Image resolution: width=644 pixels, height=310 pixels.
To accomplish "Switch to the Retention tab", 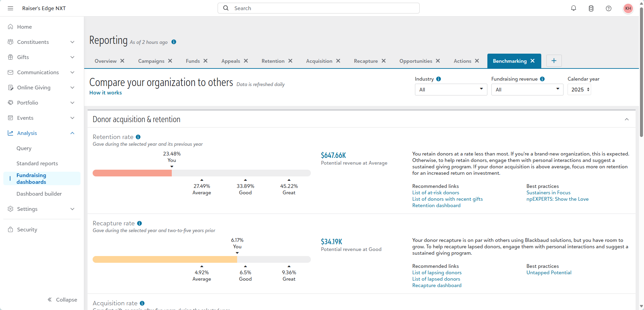I will [273, 61].
